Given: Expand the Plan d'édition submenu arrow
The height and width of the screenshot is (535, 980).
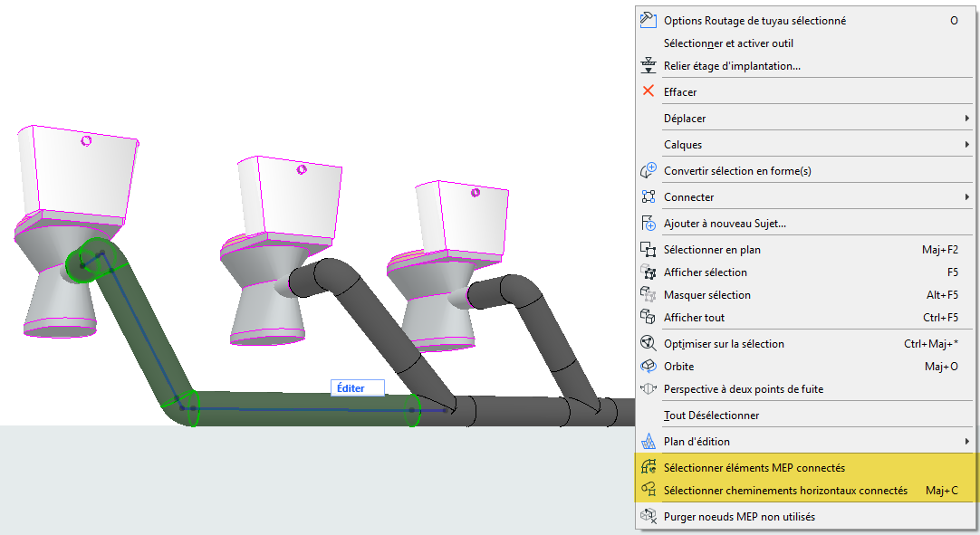Looking at the screenshot, I should (967, 441).
